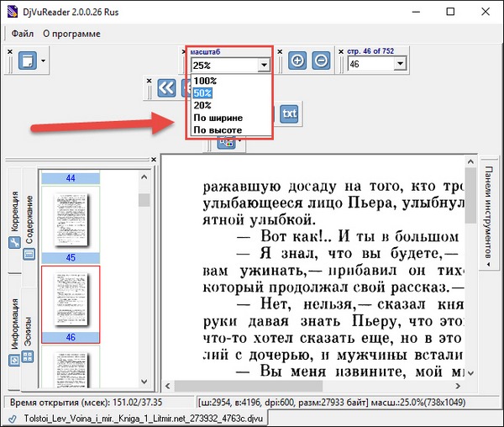504x427 pixels.
Task: Click the horizontal scrollbar thumb
Action: [x=248, y=386]
